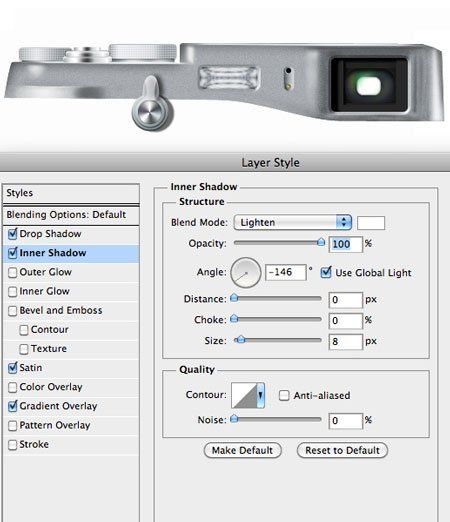
Task: Focus the Noise percent field
Action: (x=345, y=421)
